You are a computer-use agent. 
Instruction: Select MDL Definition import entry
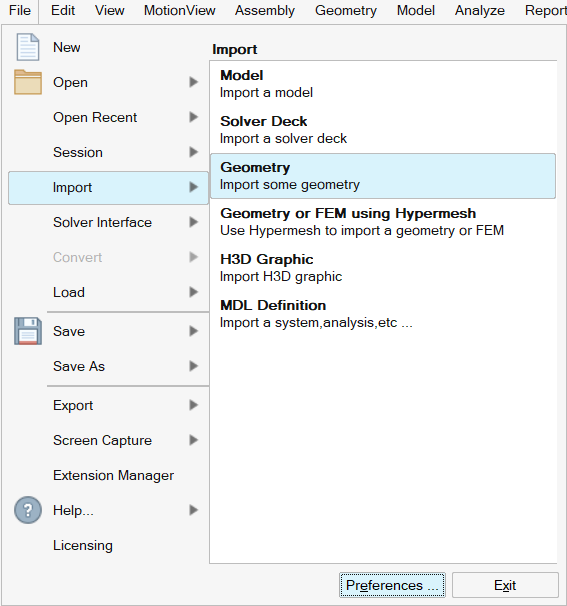[x=383, y=314]
